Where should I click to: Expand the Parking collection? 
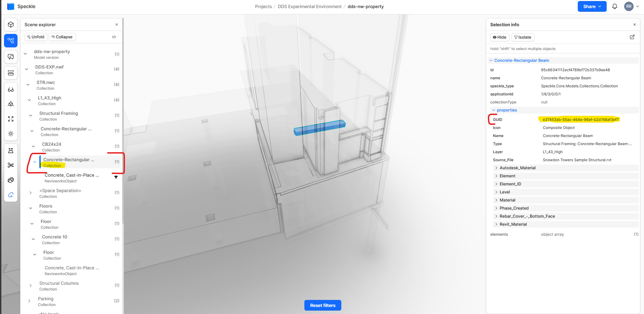click(29, 301)
